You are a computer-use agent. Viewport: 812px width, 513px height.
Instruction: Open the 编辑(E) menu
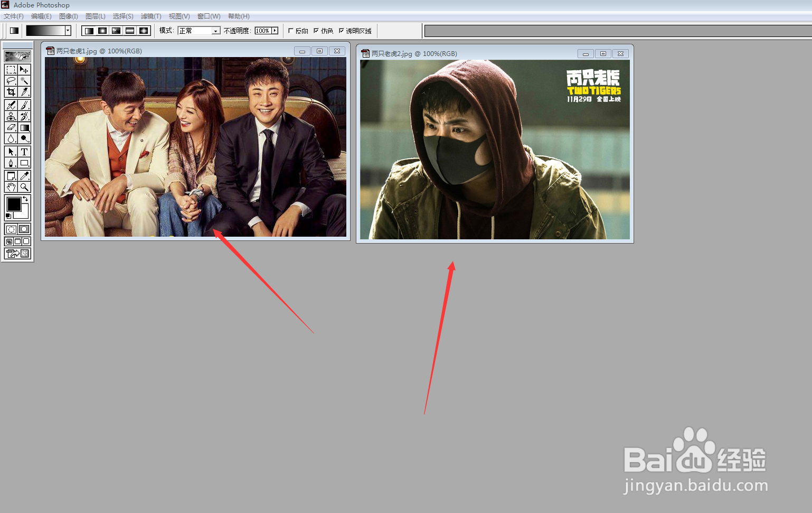pos(41,16)
